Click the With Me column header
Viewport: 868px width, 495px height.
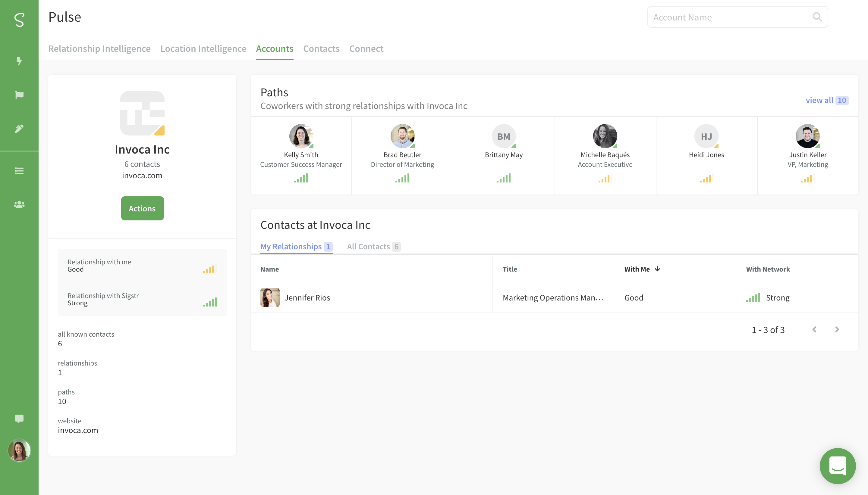637,269
